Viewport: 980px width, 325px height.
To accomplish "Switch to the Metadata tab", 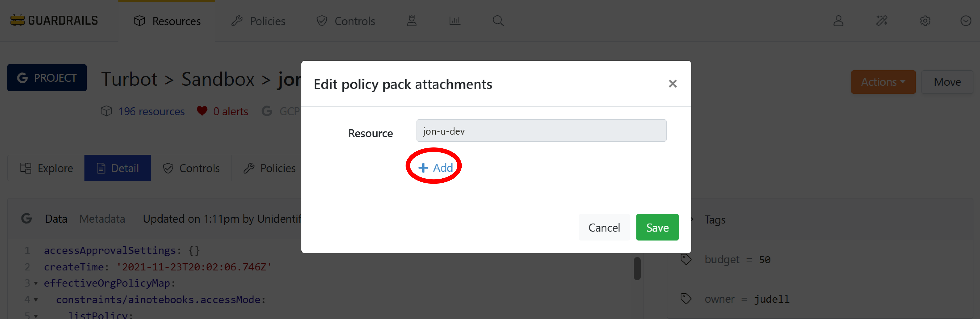I will 102,219.
